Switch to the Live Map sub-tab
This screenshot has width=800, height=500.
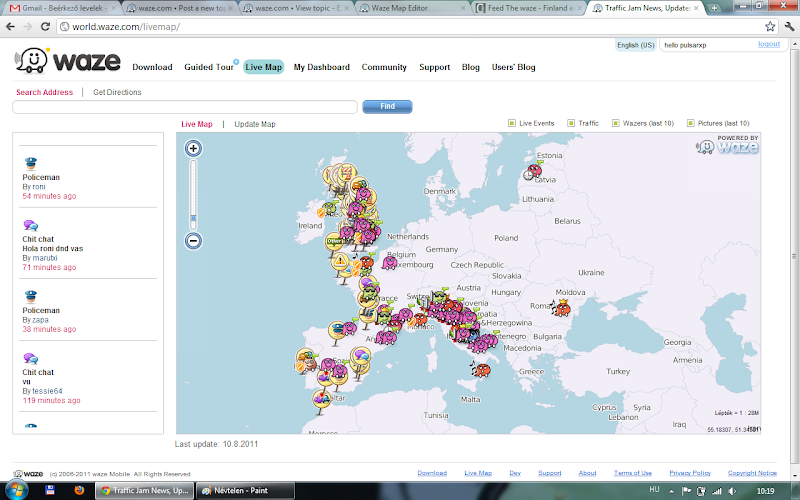click(196, 124)
